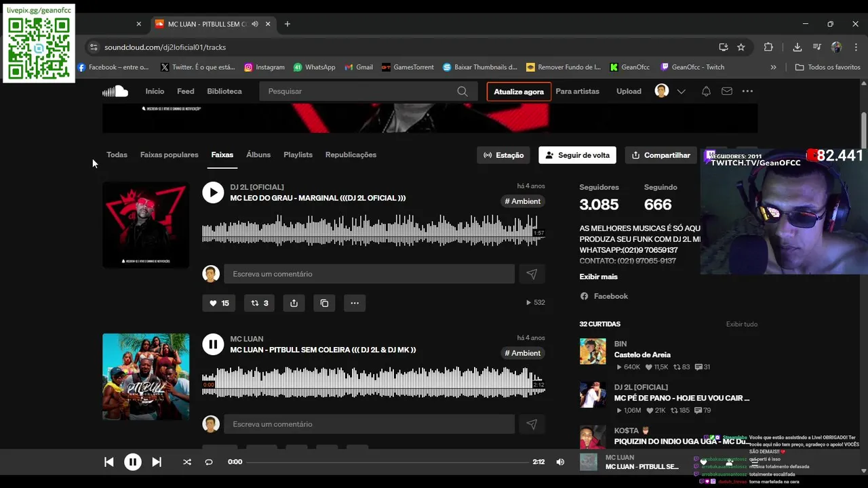Viewport: 868px width, 488px height.
Task: Play MC LEO DO GRAU - MARGINAL track
Action: point(213,192)
